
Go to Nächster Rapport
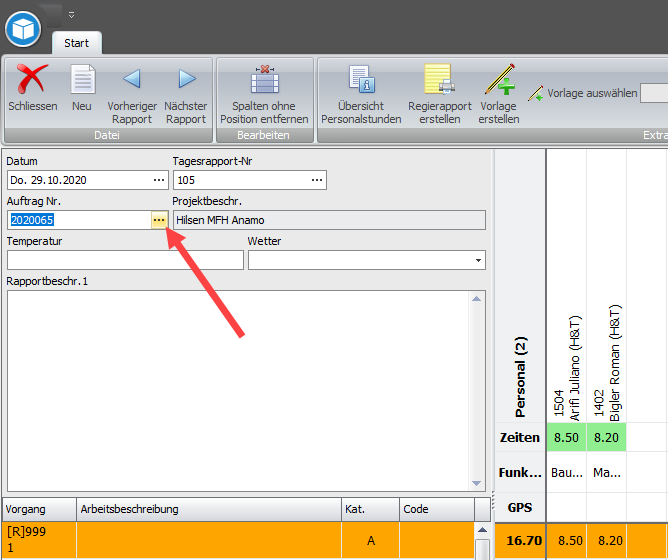click(186, 94)
